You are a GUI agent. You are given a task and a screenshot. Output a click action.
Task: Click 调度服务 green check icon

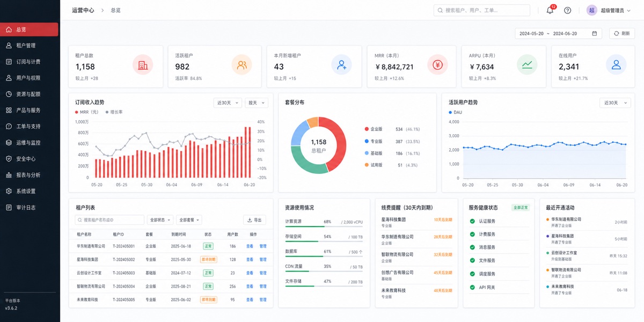click(472, 274)
